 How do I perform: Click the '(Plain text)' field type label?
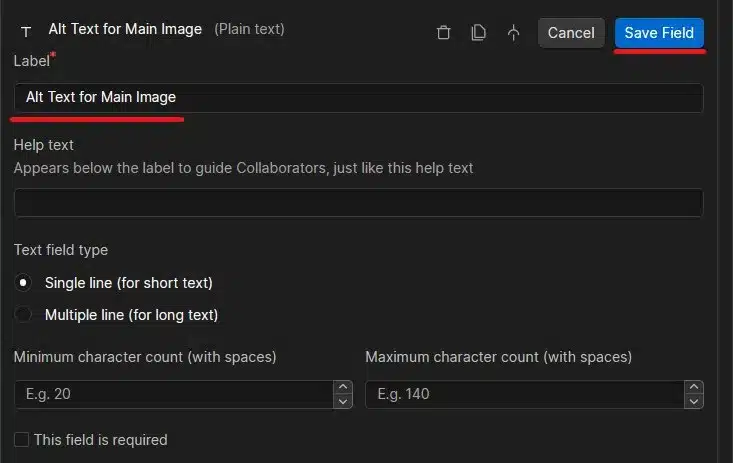pyautogui.click(x=249, y=29)
